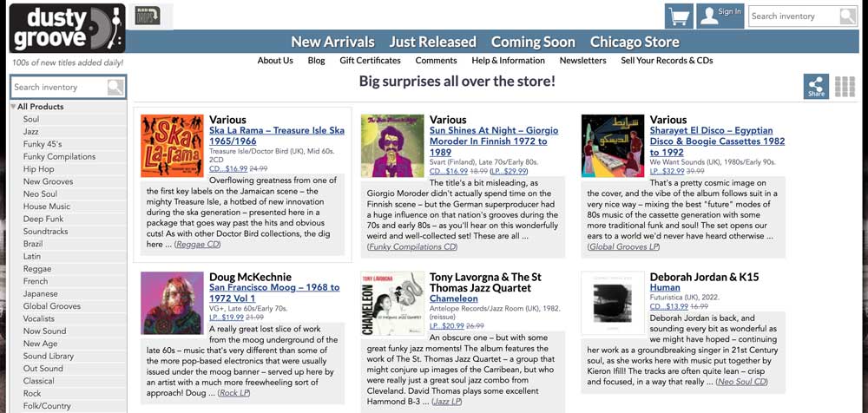
Task: Click the sidebar search magnifier icon
Action: (x=115, y=87)
